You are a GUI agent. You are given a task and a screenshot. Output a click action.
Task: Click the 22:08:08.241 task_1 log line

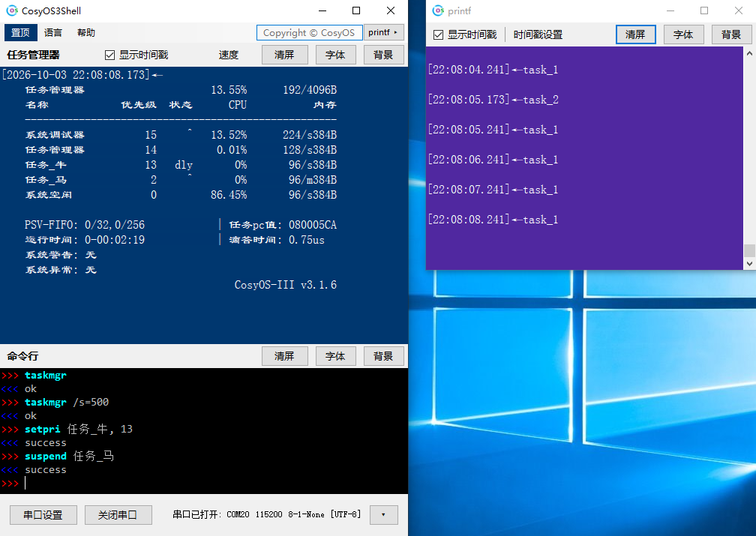[x=493, y=220]
